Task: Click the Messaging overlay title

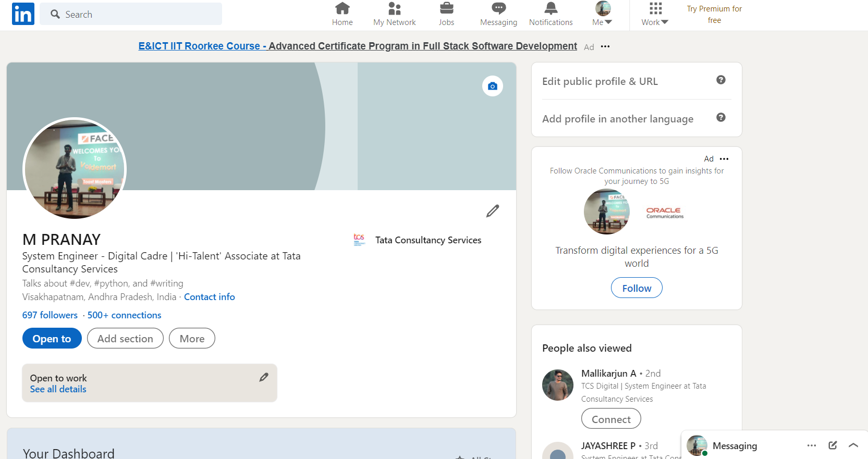Action: [735, 446]
